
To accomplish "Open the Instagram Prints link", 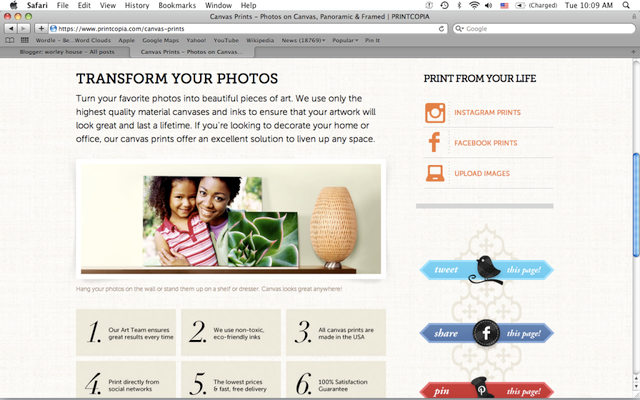I will (487, 113).
